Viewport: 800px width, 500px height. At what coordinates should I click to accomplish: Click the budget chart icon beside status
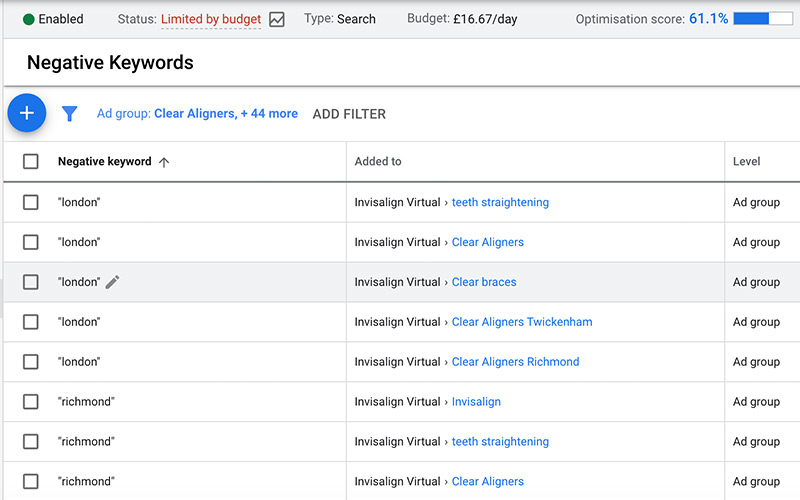click(277, 19)
